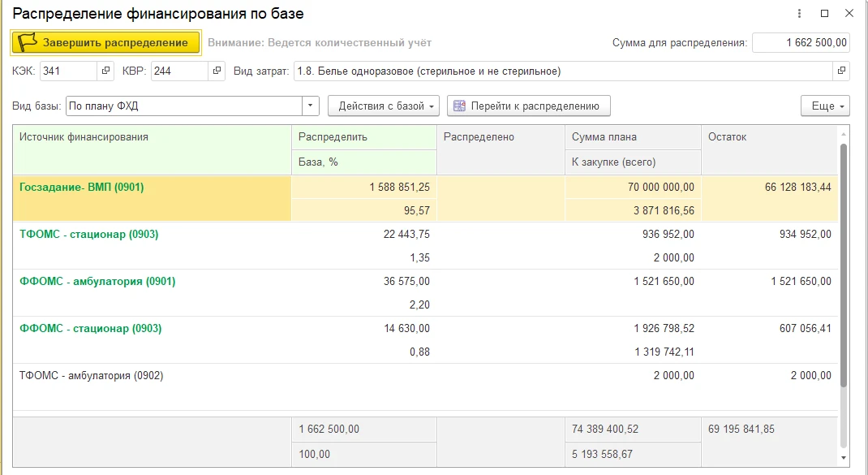Maximize the Распределение финансирования window
The image size is (868, 475).
824,13
